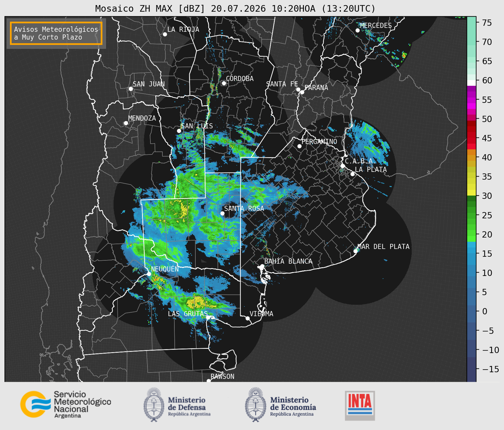
Task: Click the Avisos Meteorológicos a Muy Corto Plazo box
Action: [x=56, y=33]
